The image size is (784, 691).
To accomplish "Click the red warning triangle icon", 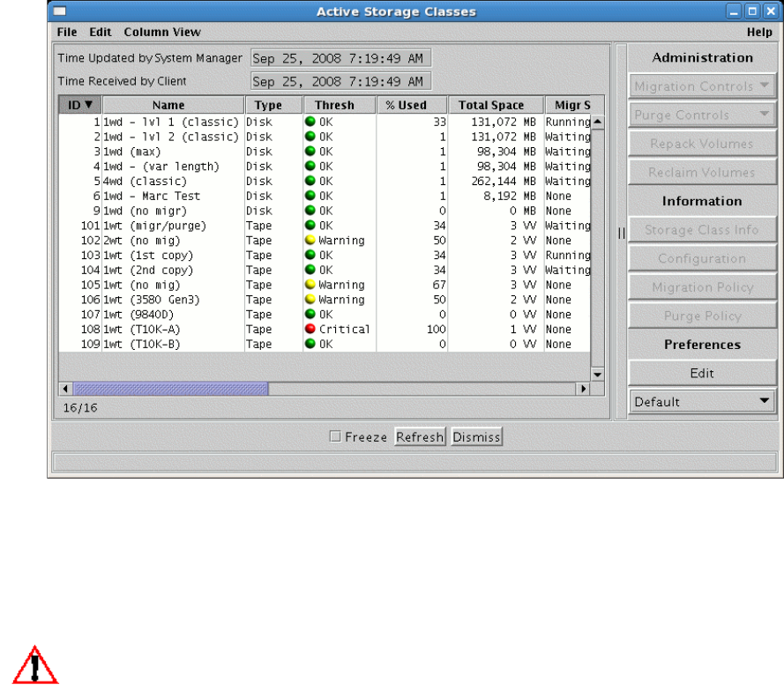I will coord(36,666).
